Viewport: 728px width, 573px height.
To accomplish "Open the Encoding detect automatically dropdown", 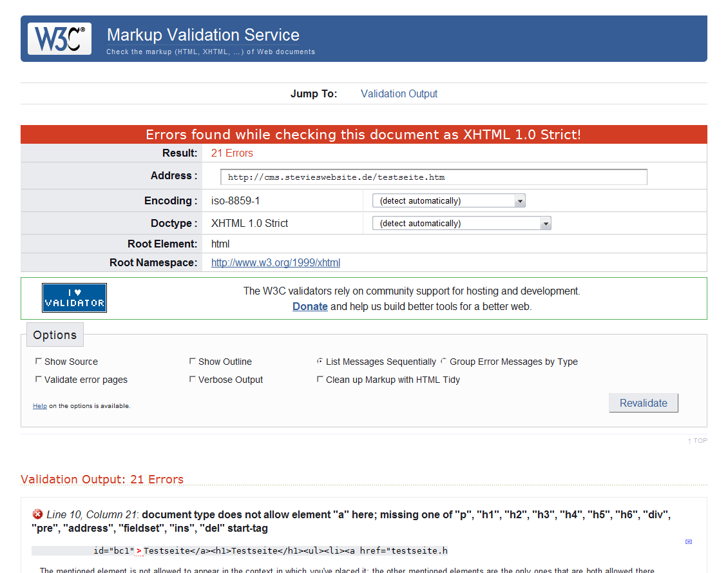I will pyautogui.click(x=449, y=200).
